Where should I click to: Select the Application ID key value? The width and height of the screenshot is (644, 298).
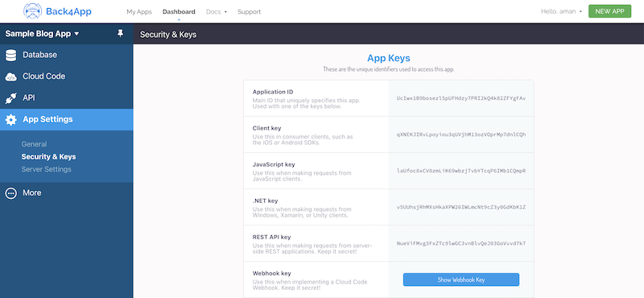[x=460, y=98]
